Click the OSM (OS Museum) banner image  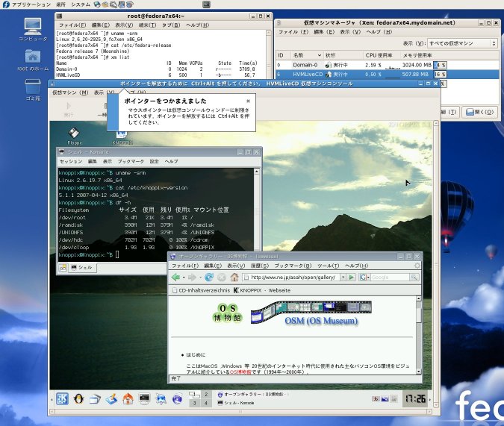coord(311,313)
